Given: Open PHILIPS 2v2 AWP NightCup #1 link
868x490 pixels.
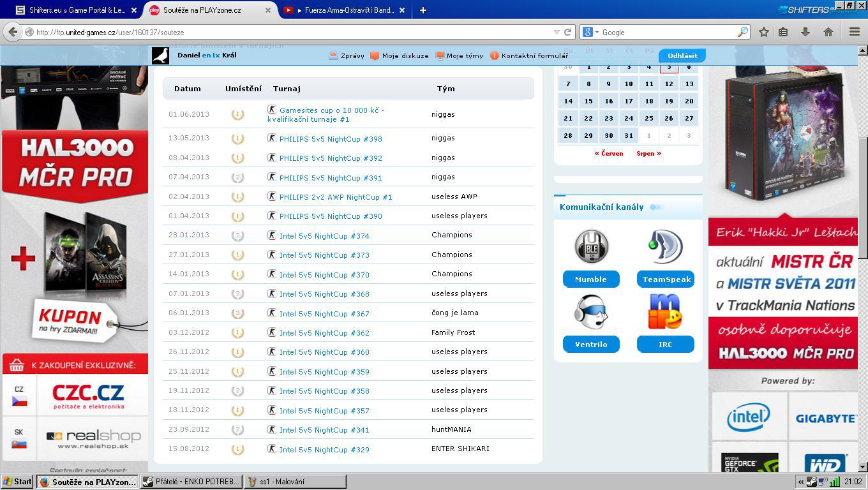Looking at the screenshot, I should click(x=336, y=197).
